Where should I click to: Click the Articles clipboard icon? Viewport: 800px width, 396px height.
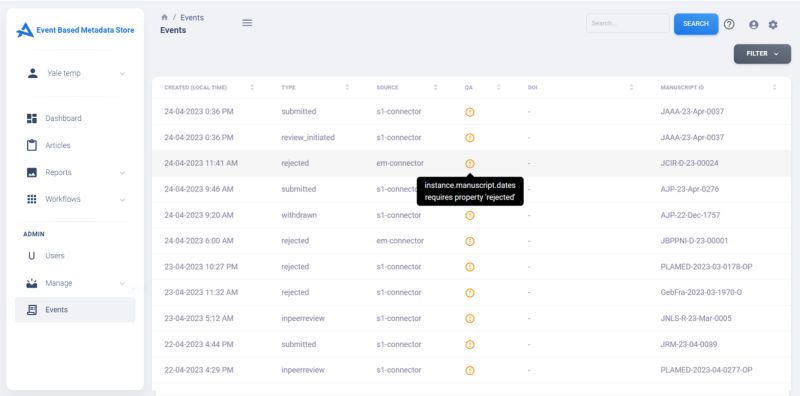click(32, 145)
